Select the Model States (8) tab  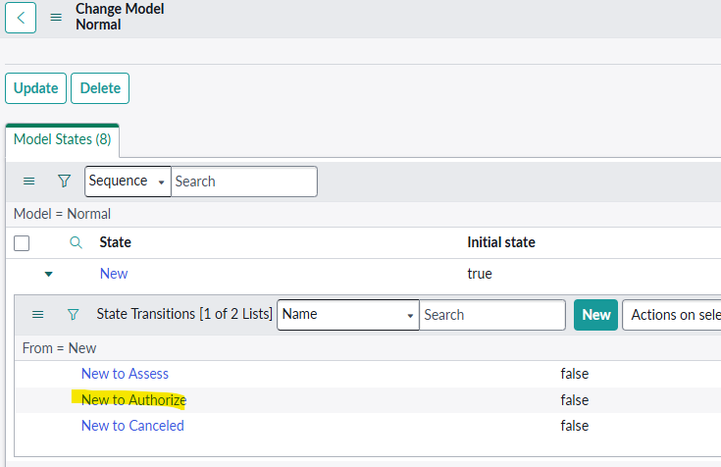(x=62, y=140)
